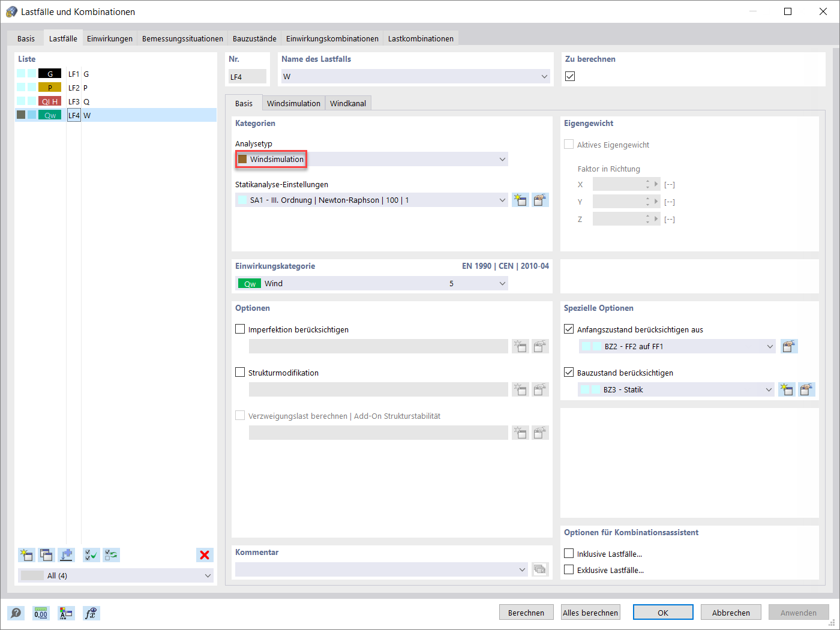Open the units and decimal places icon

click(x=41, y=613)
